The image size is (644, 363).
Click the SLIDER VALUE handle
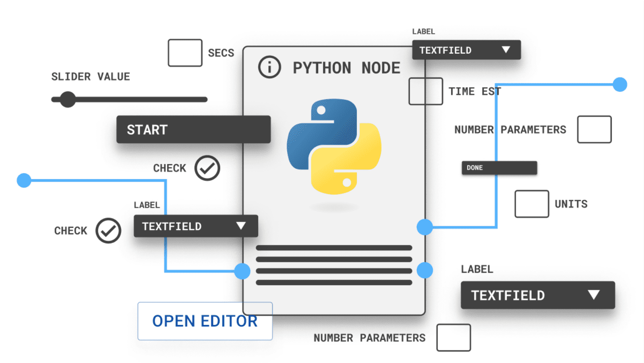coord(67,99)
